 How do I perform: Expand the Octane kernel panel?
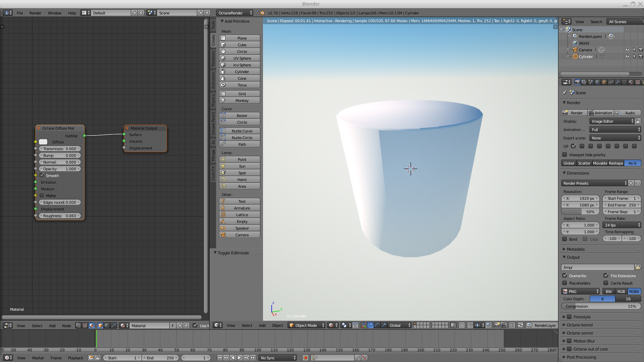(x=580, y=325)
